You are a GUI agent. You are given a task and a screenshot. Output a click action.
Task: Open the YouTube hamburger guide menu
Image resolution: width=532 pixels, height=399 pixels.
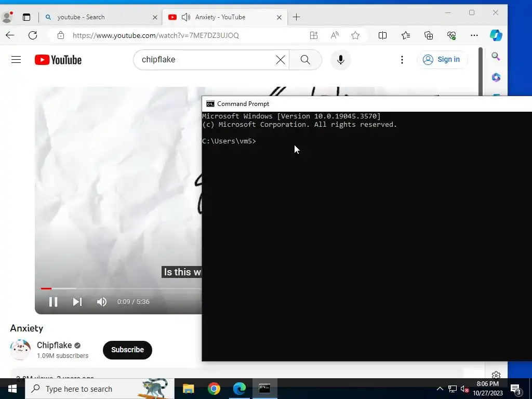(16, 60)
